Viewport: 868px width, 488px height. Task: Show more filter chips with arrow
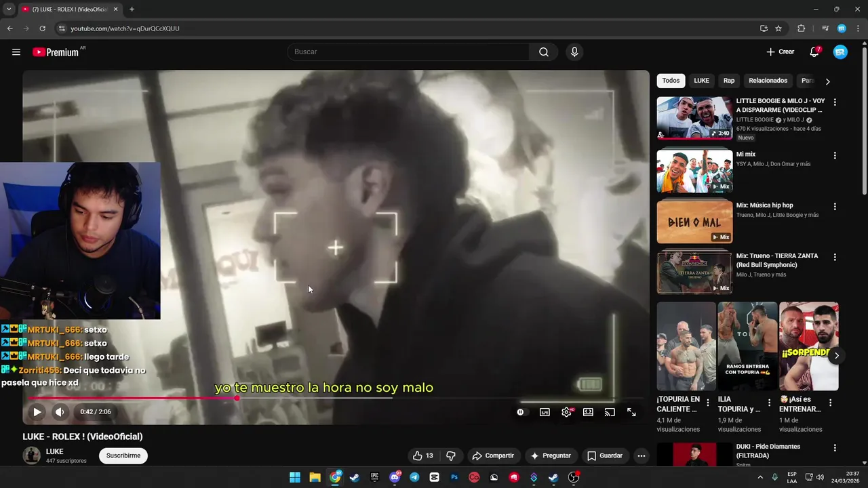pos(827,81)
